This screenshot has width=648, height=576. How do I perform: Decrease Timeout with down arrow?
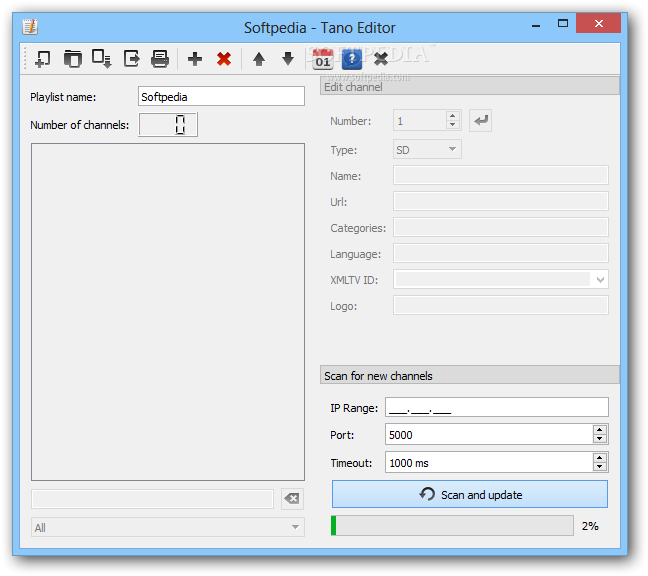click(x=600, y=467)
